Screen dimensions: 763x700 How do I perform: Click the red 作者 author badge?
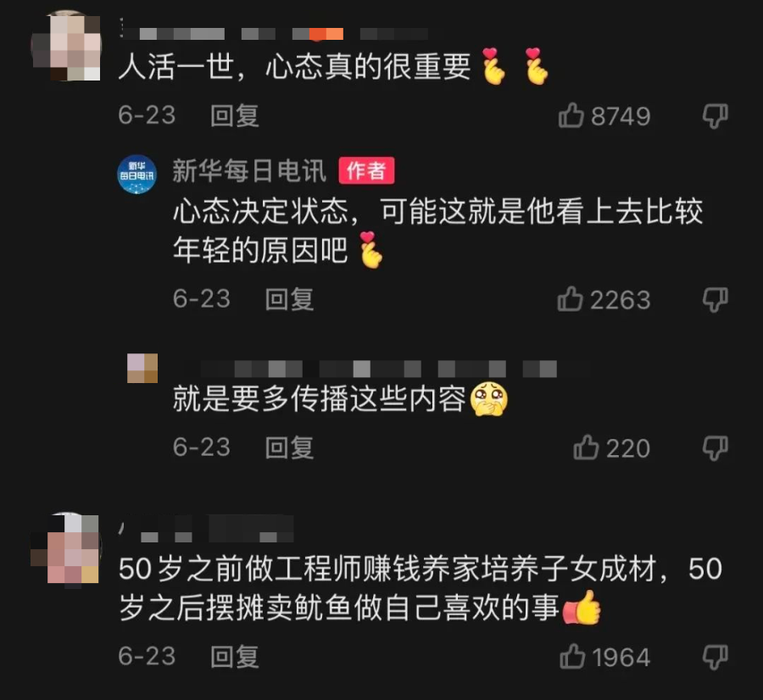[366, 170]
